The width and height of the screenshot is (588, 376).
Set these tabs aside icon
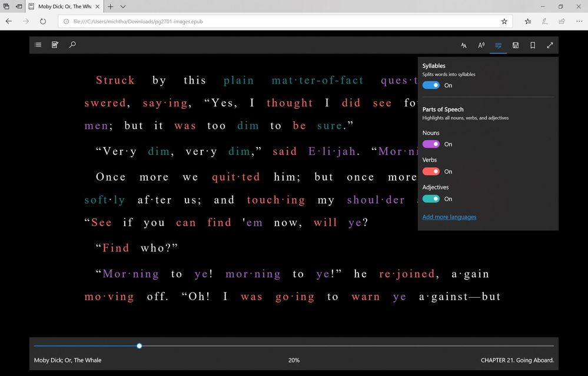19,6
